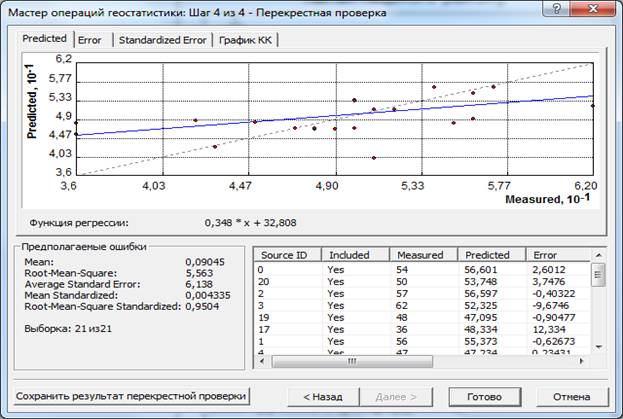623x419 pixels.
Task: Click the error value 3,7476
Action: pyautogui.click(x=549, y=282)
